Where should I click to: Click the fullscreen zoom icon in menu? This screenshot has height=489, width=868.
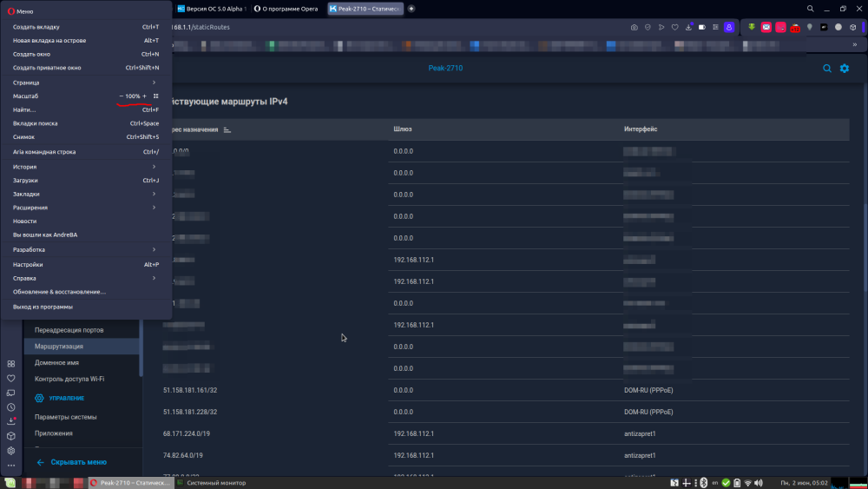(x=156, y=96)
